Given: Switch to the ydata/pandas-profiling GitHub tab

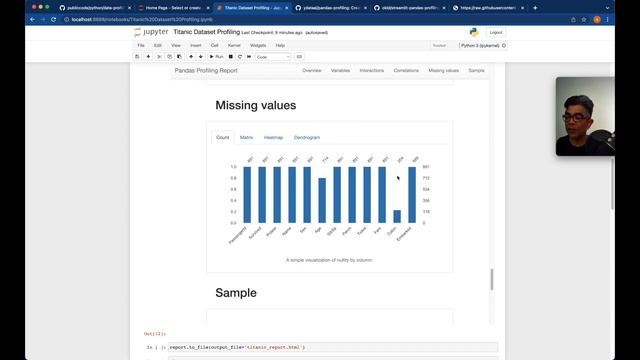Looking at the screenshot, I should point(331,8).
